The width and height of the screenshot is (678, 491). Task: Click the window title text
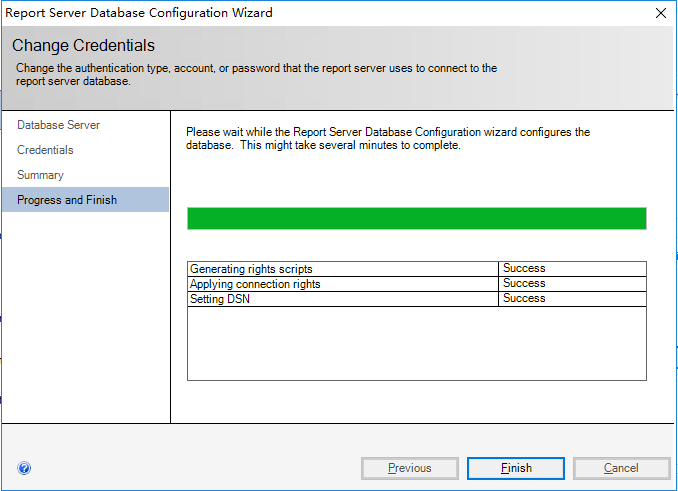[139, 13]
